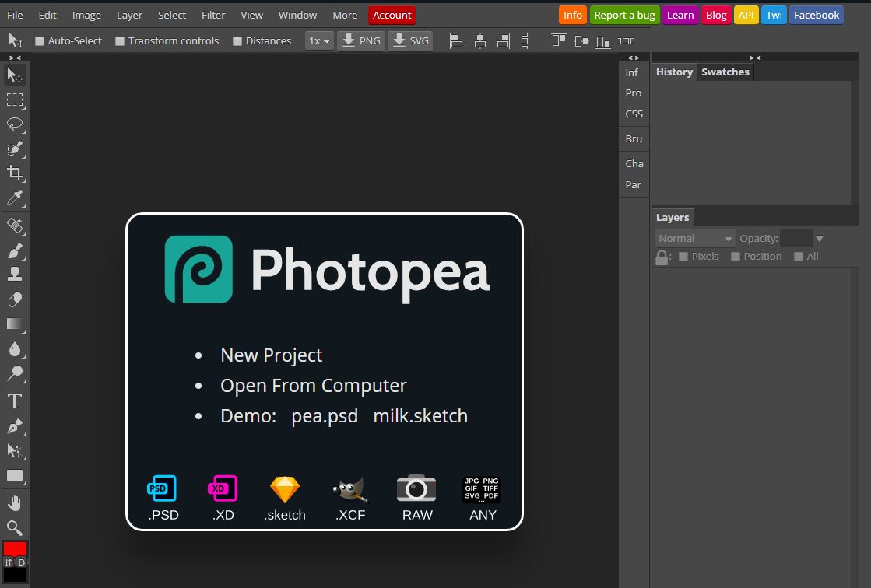Choose the Clone Stamp tool
871x588 pixels.
click(x=15, y=275)
